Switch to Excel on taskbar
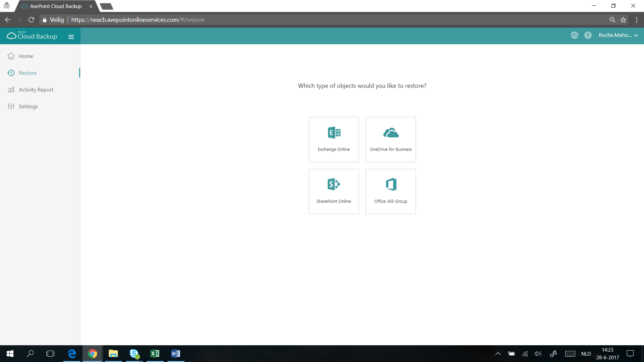The image size is (644, 362). point(155,354)
